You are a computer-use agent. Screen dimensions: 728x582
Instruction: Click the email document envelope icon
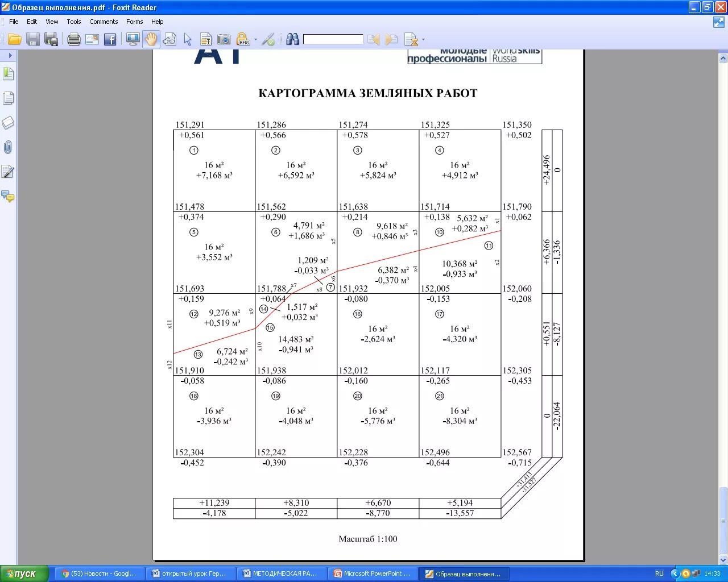pyautogui.click(x=92, y=39)
